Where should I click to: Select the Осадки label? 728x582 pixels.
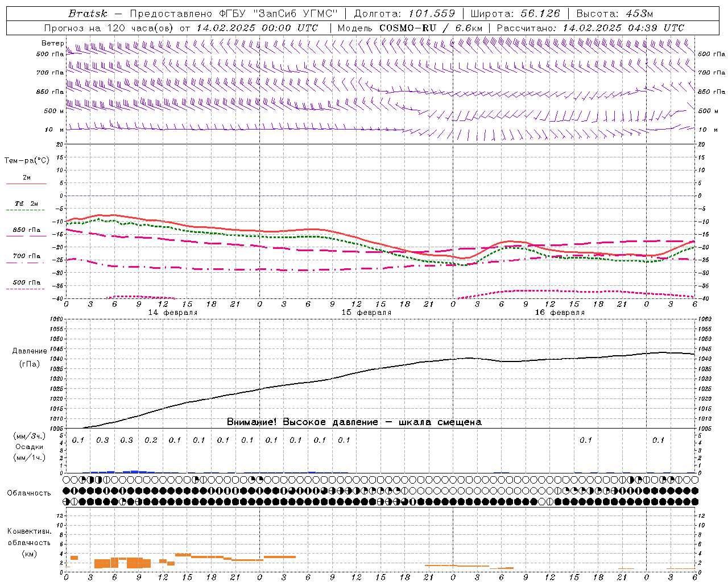(x=29, y=447)
